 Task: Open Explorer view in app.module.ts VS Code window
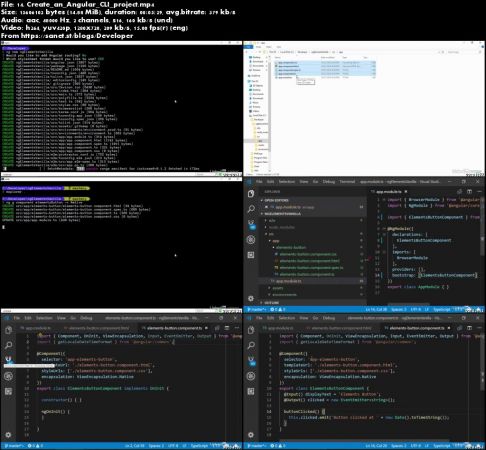coord(251,193)
